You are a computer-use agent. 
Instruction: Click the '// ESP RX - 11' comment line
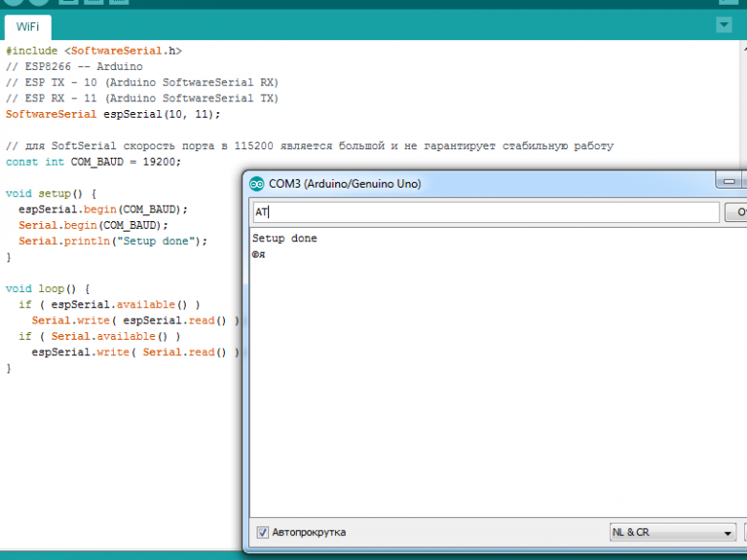(x=142, y=98)
